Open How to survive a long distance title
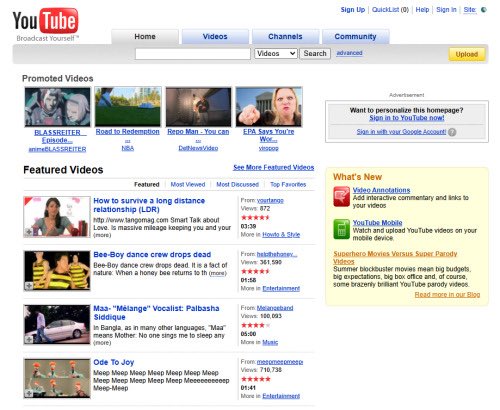This screenshot has width=500, height=410. 149,205
